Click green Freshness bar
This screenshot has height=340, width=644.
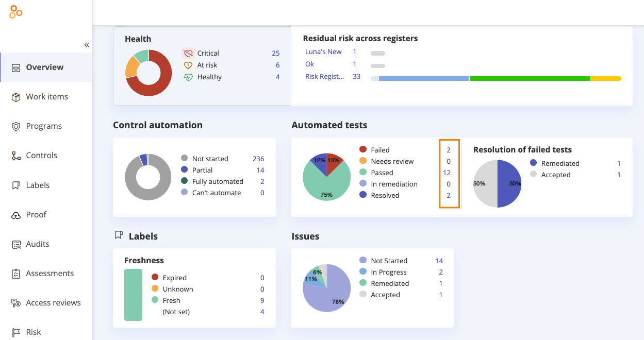click(x=133, y=295)
